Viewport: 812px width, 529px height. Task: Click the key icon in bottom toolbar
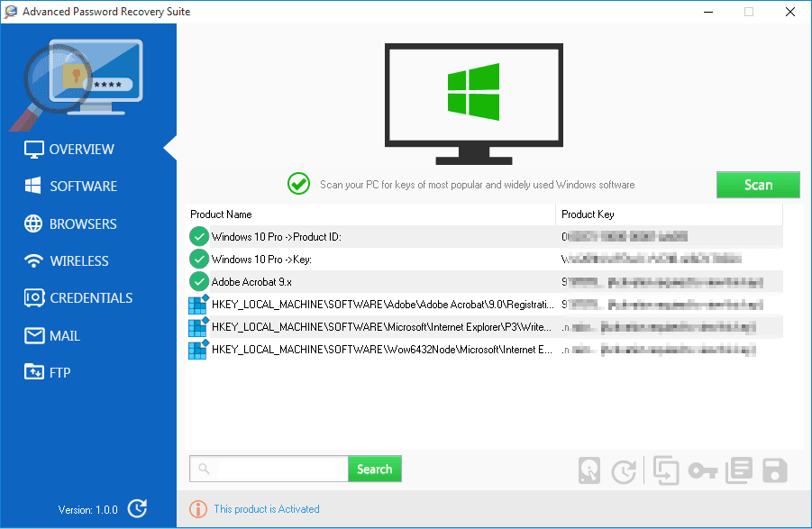click(x=703, y=471)
